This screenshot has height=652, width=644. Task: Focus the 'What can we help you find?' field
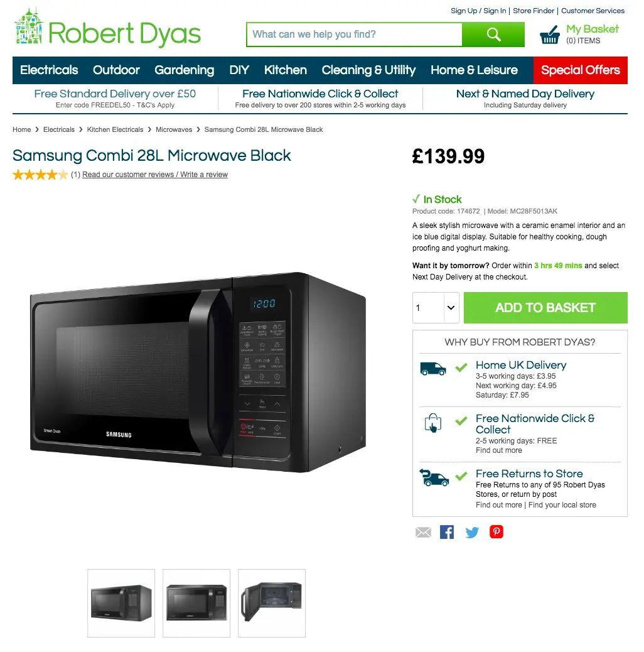pyautogui.click(x=355, y=35)
